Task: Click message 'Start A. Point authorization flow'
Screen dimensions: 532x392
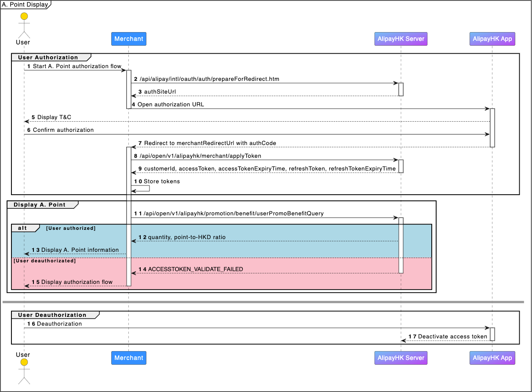Action: click(x=77, y=66)
